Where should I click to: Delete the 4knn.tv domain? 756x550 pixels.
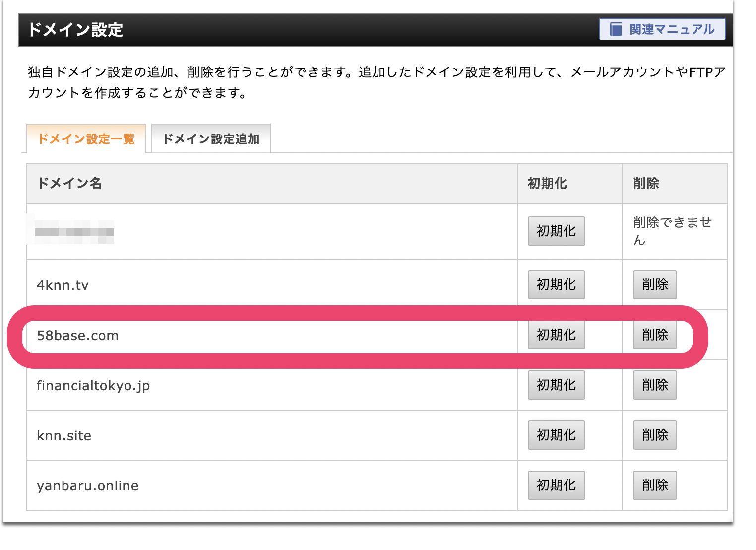tap(654, 284)
